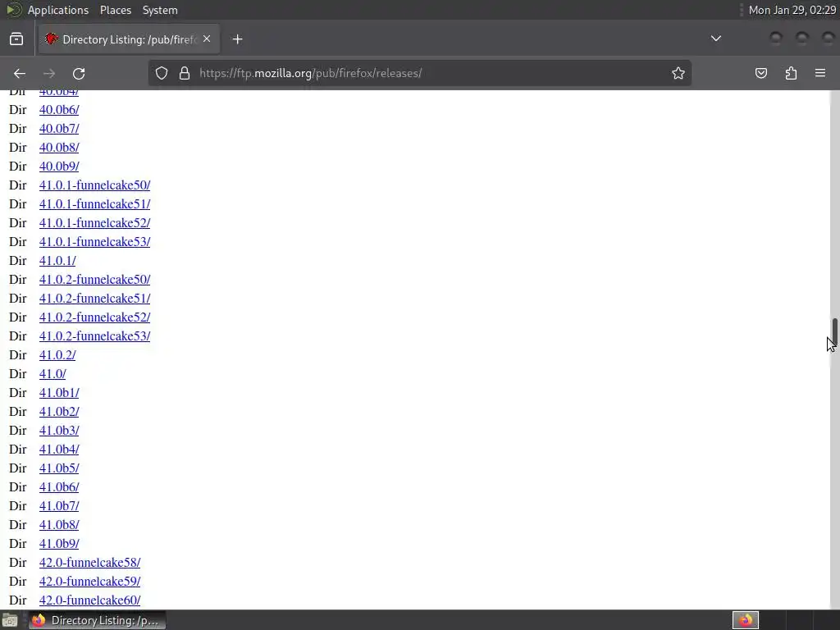Reload the page with the refresh icon
The image size is (840, 630).
click(x=79, y=73)
